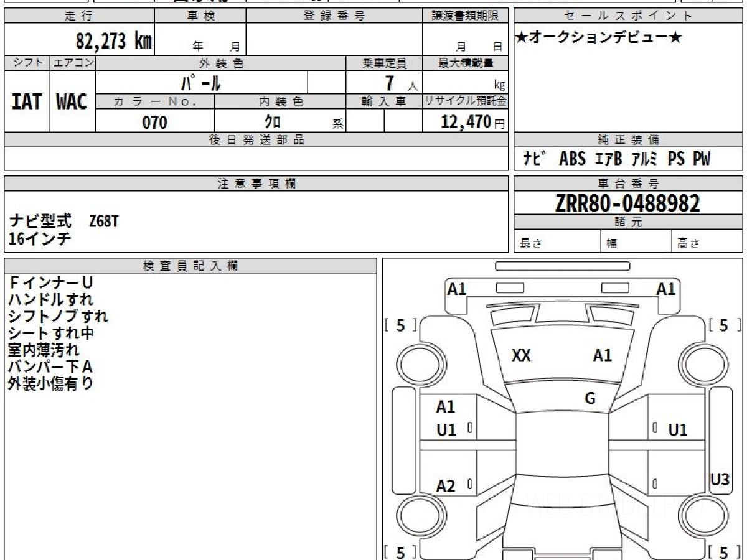
Task: Select the XX mark on the hood
Action: point(521,356)
